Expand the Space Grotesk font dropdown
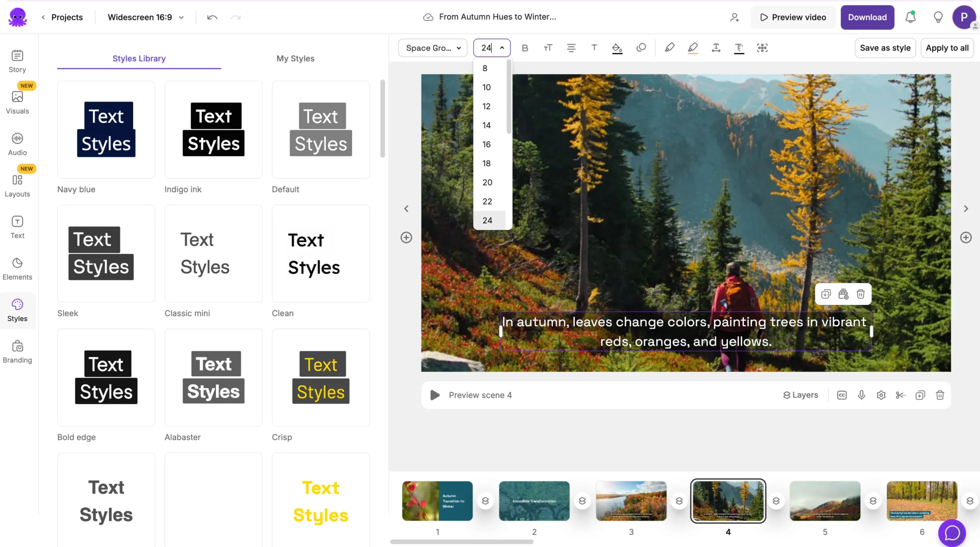The image size is (980, 547). click(433, 48)
